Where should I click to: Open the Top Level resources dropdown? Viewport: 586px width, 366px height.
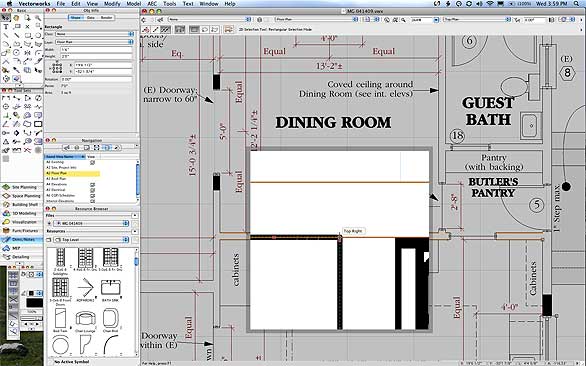91,239
